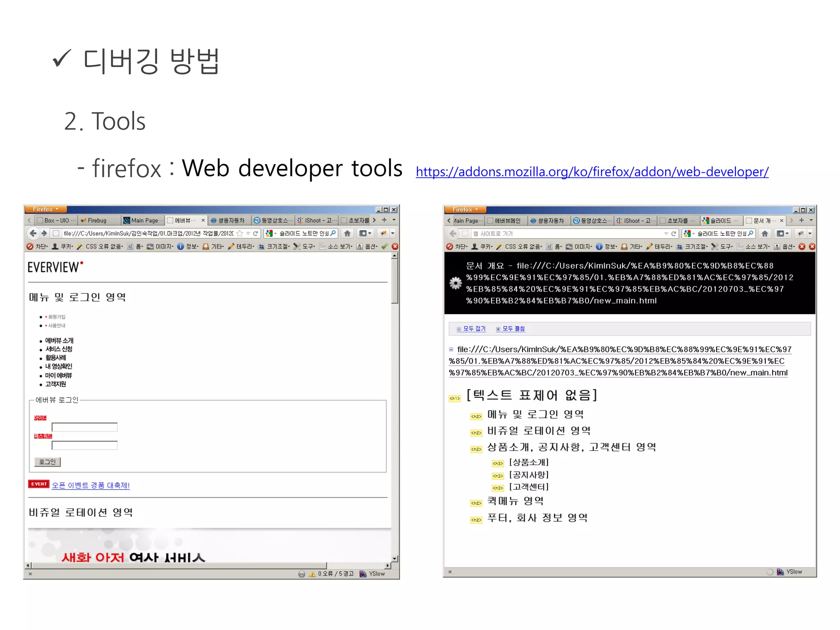Screen dimensions: 840x630
Task: Click the home icon in the right window
Action: [765, 233]
